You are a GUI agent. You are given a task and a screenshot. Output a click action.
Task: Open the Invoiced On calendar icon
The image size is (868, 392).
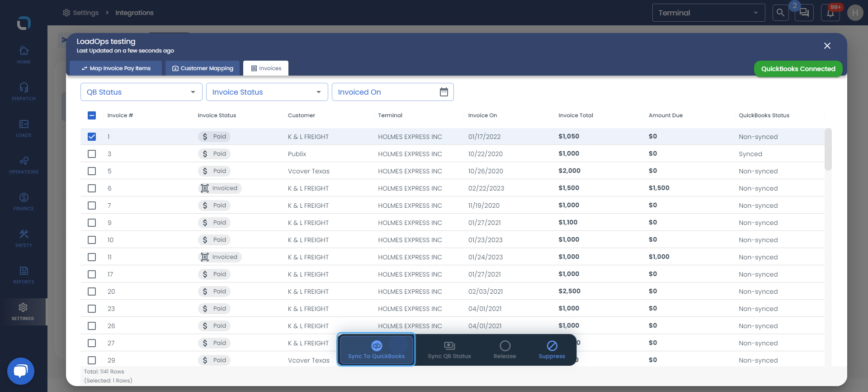coord(444,92)
